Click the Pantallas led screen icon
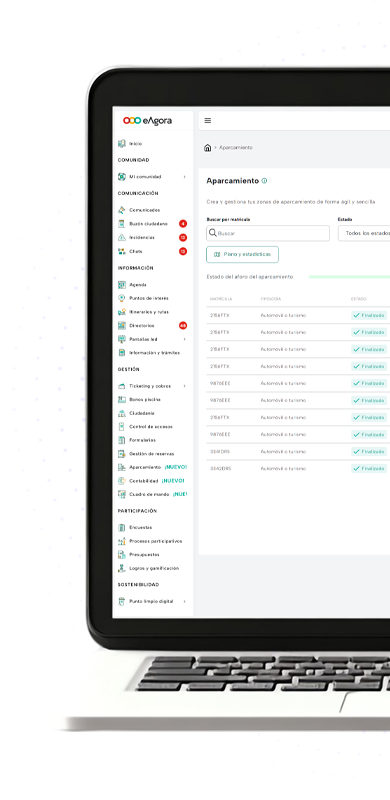The width and height of the screenshot is (390, 800). [121, 339]
